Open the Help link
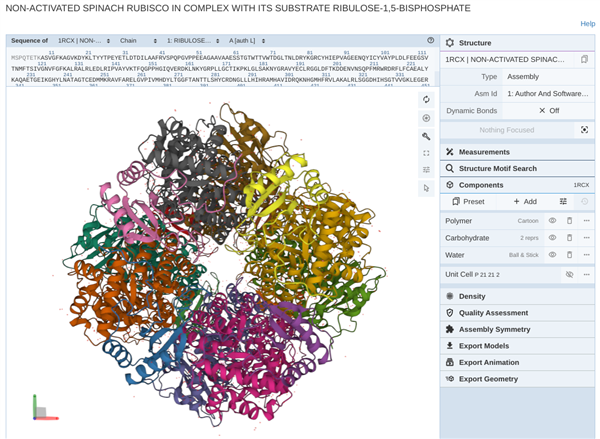The height and width of the screenshot is (439, 600). click(x=588, y=24)
